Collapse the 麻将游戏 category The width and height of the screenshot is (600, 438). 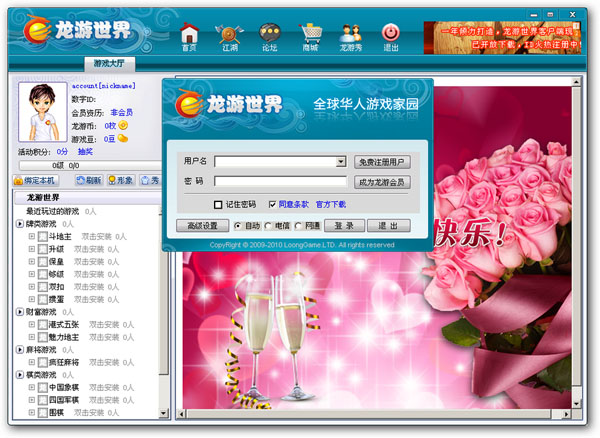[x=20, y=350]
